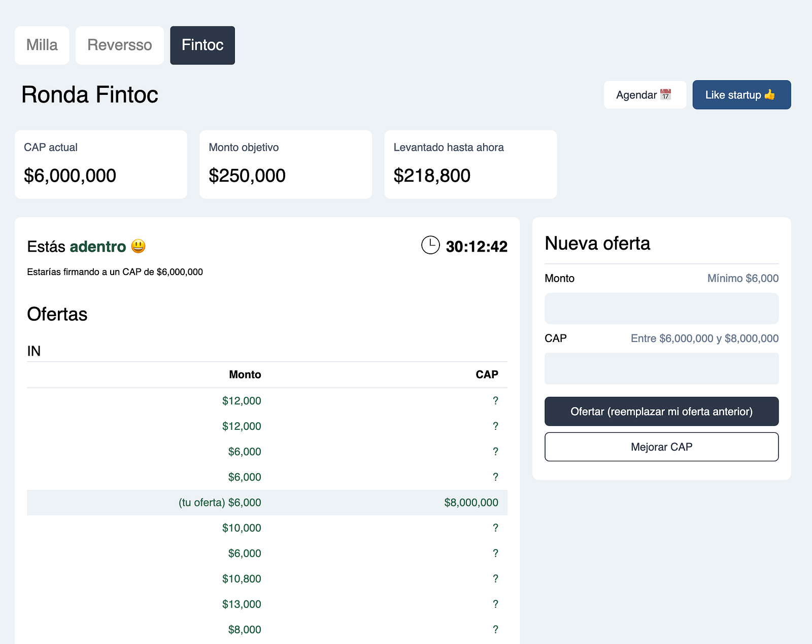
Task: Click the $13,000 offer amount
Action: coord(242,604)
